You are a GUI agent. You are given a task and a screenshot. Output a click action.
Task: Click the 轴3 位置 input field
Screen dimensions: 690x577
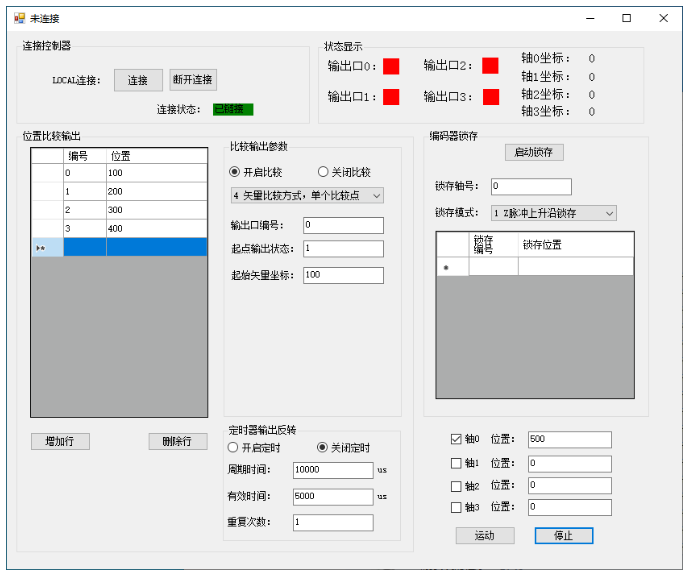pos(569,507)
